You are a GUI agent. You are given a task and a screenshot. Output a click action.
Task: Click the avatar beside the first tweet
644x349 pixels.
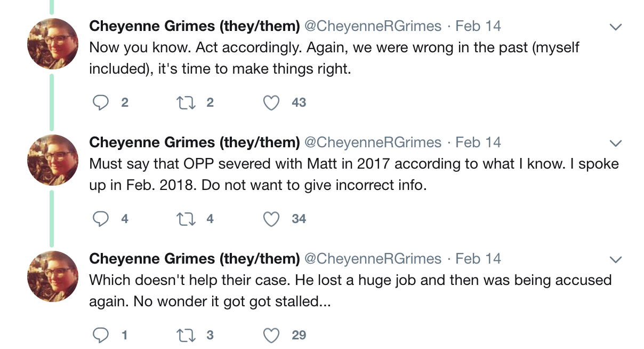pos(53,44)
